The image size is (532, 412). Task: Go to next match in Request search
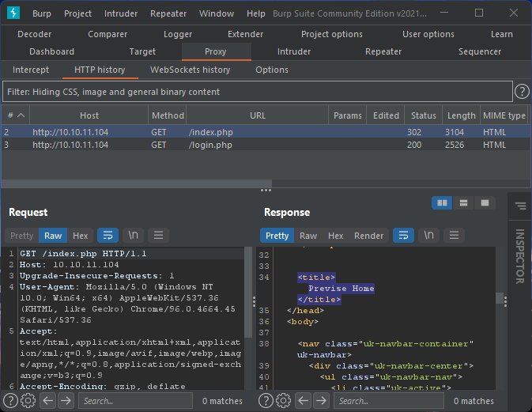point(66,401)
